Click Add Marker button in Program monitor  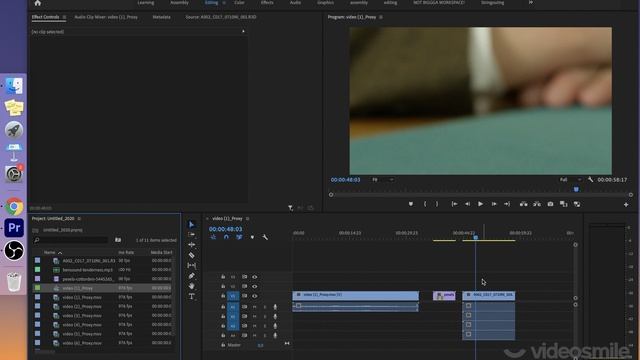point(411,204)
